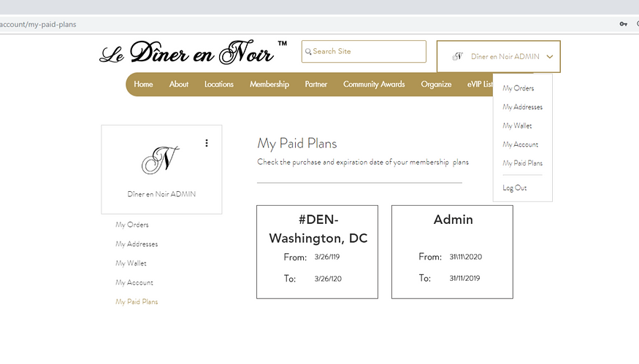Viewport: 639px width, 364px height.
Task: Click the browser address bar URL
Action: point(38,24)
